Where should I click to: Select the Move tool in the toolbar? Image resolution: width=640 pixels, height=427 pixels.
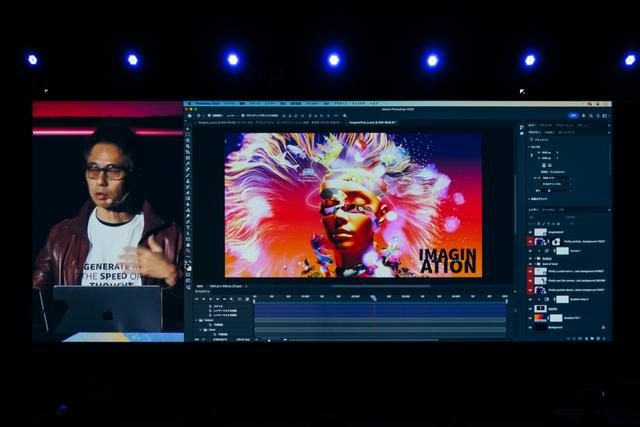187,128
